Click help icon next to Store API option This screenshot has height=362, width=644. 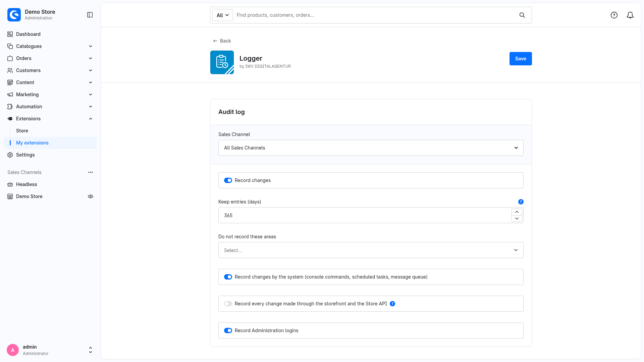coord(392,304)
